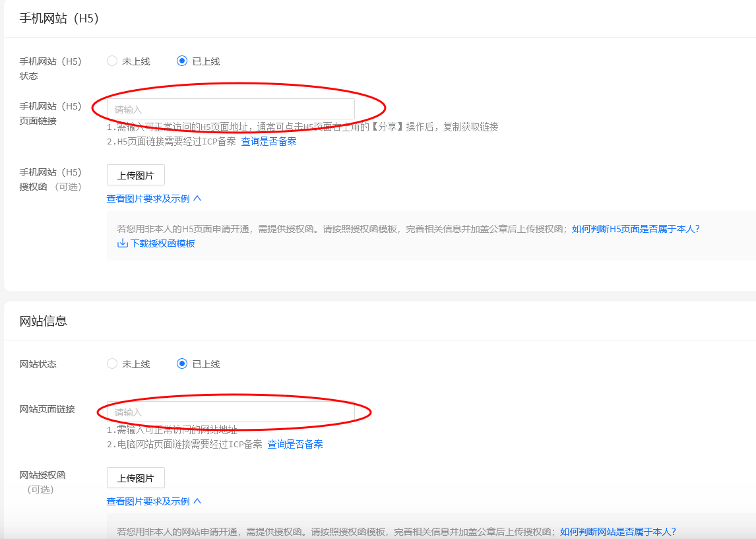The image size is (756, 539).
Task: Click the chevron arrow after H5 查看图片要求及示例
Action: tap(197, 199)
